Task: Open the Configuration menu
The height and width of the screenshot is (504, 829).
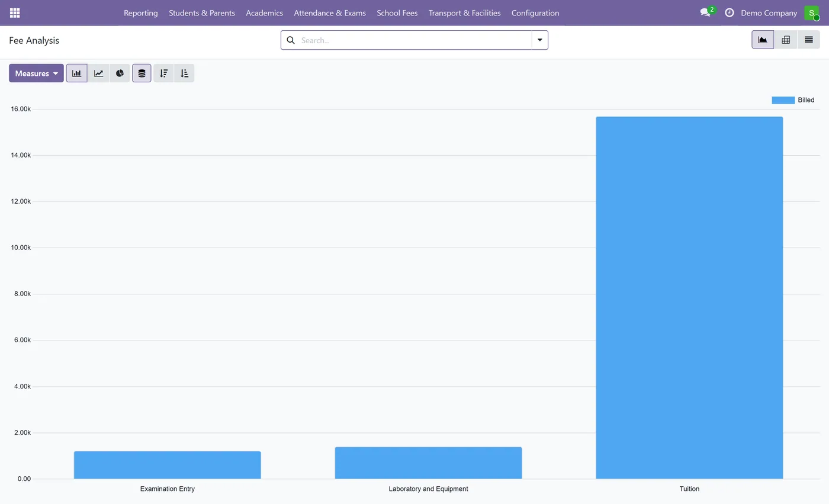Action: coord(535,12)
